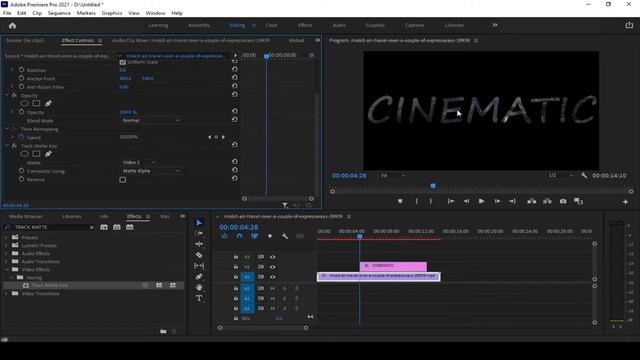
Task: Use pen mask tool under Opacity
Action: pyautogui.click(x=48, y=103)
